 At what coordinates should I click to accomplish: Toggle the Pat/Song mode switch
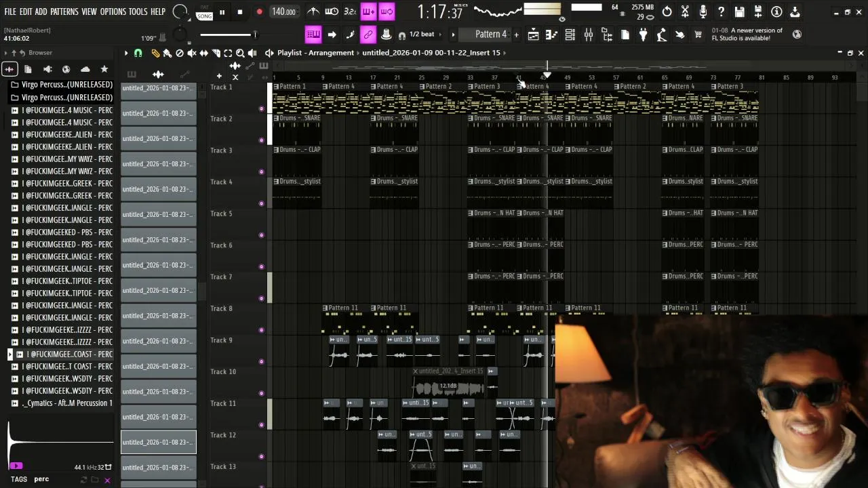pyautogui.click(x=204, y=12)
